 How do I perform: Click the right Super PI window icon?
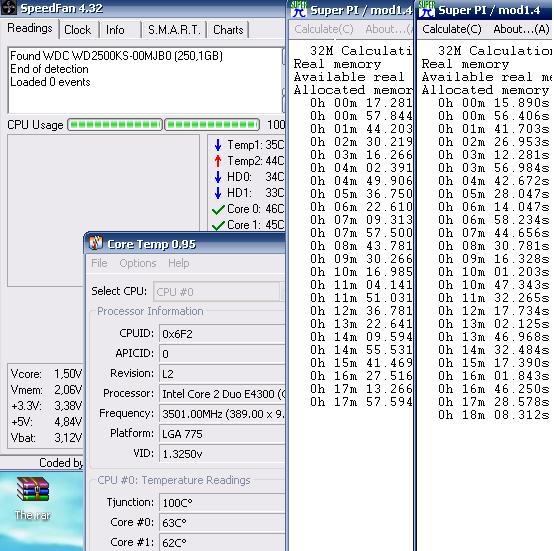pyautogui.click(x=426, y=9)
